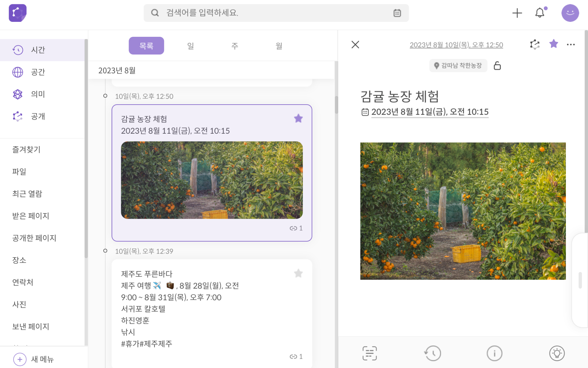The width and height of the screenshot is (588, 368).
Task: Switch to the 월 view tab
Action: (279, 46)
